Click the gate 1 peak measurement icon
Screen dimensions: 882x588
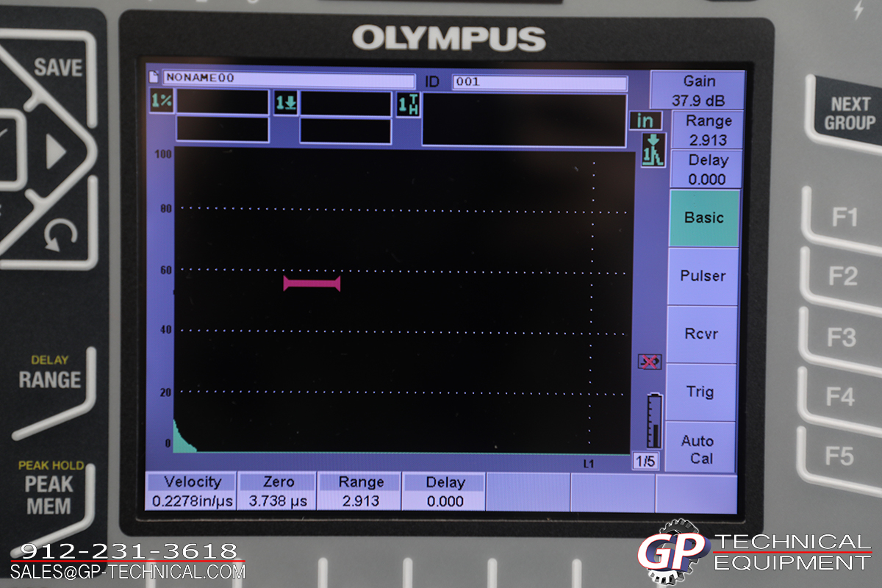point(653,150)
